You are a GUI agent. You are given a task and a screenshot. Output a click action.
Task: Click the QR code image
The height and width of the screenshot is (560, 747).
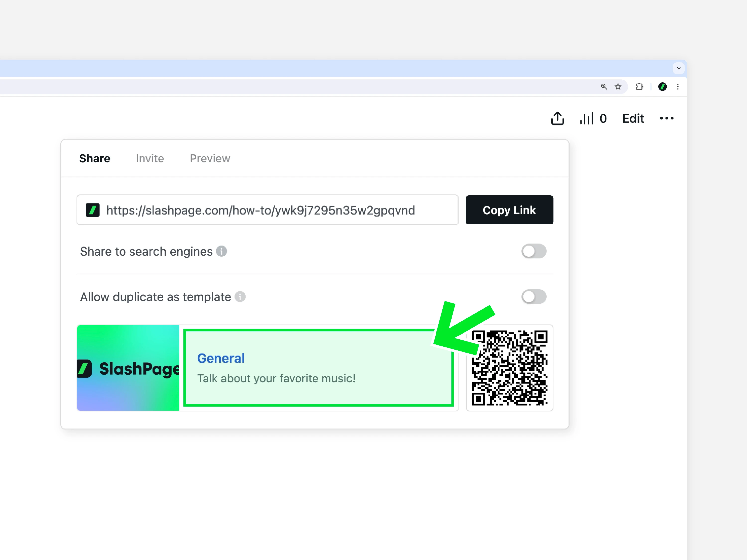tap(509, 368)
